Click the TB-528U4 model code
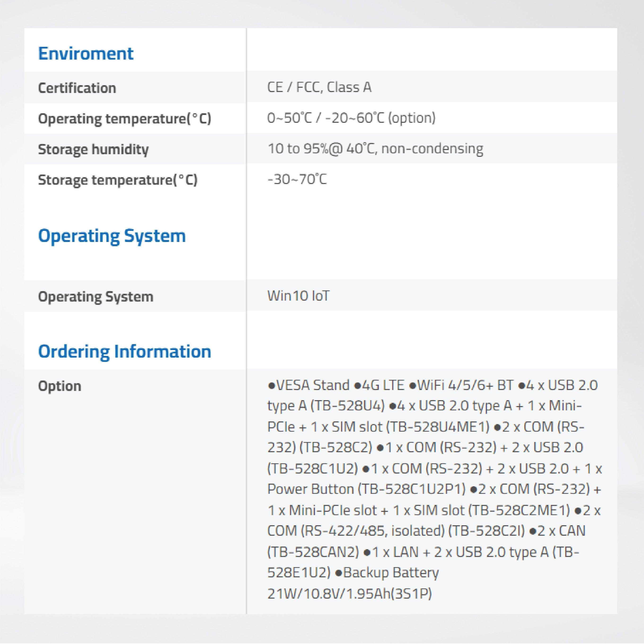Viewport: 644px width, 644px height. click(x=348, y=406)
